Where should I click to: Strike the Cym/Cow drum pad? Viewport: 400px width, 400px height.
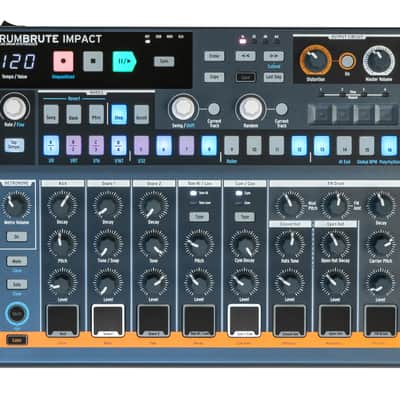point(244,321)
